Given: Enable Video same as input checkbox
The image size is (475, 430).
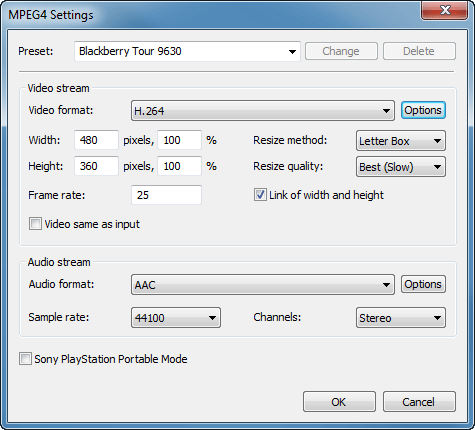Looking at the screenshot, I should pyautogui.click(x=35, y=224).
